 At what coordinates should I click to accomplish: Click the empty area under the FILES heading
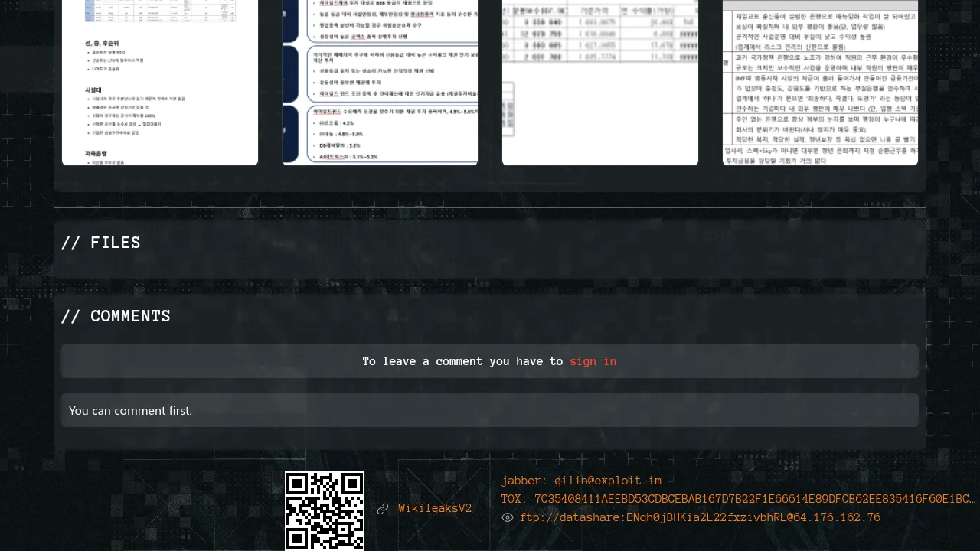click(x=489, y=268)
